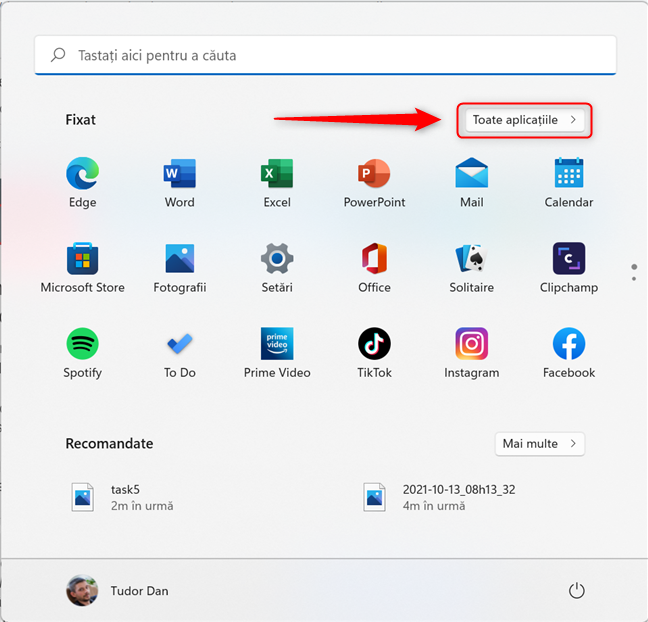Launch the Office app

[x=374, y=268]
